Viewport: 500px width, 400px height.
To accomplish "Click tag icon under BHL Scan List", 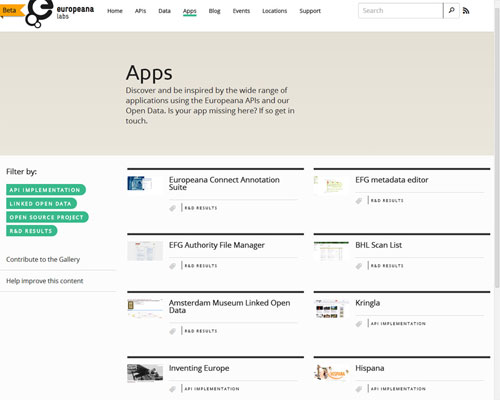I will click(359, 266).
